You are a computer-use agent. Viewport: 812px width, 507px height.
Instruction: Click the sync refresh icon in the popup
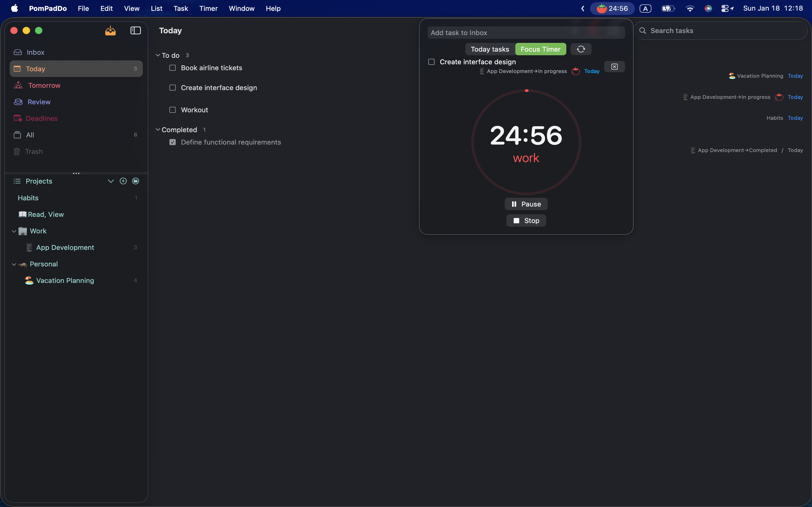581,49
